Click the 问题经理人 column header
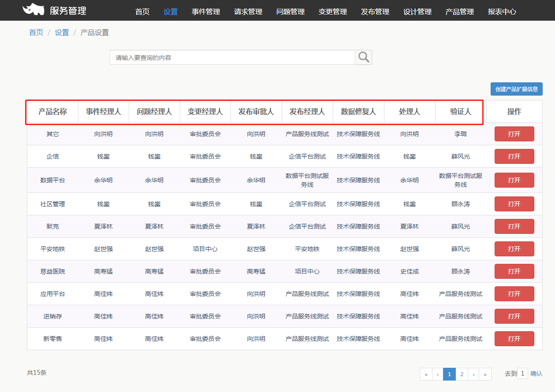This screenshot has height=392, width=555. (154, 111)
